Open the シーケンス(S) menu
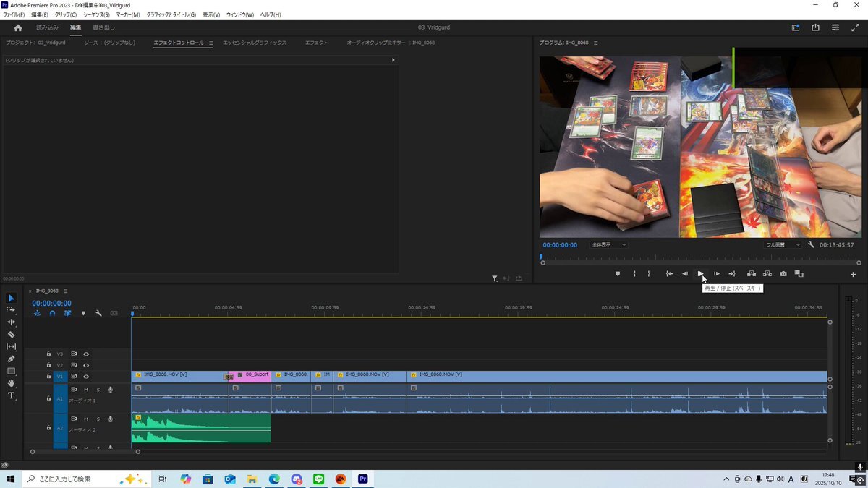This screenshot has width=868, height=488. [x=96, y=14]
